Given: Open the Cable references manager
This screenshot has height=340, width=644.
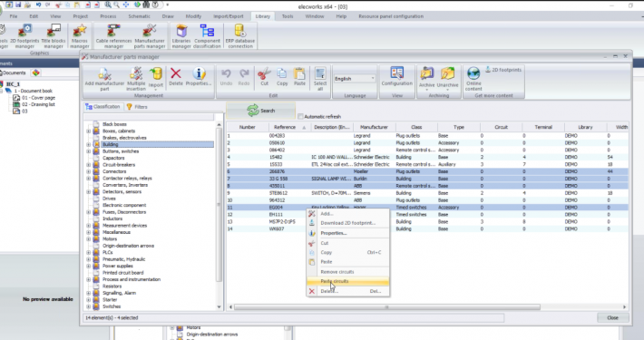Looking at the screenshot, I should pyautogui.click(x=113, y=36).
